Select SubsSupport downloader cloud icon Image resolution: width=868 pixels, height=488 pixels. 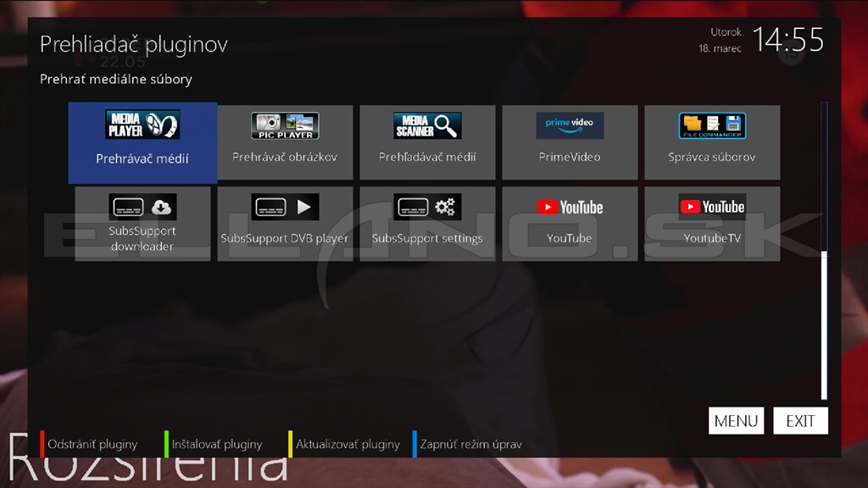tap(161, 207)
